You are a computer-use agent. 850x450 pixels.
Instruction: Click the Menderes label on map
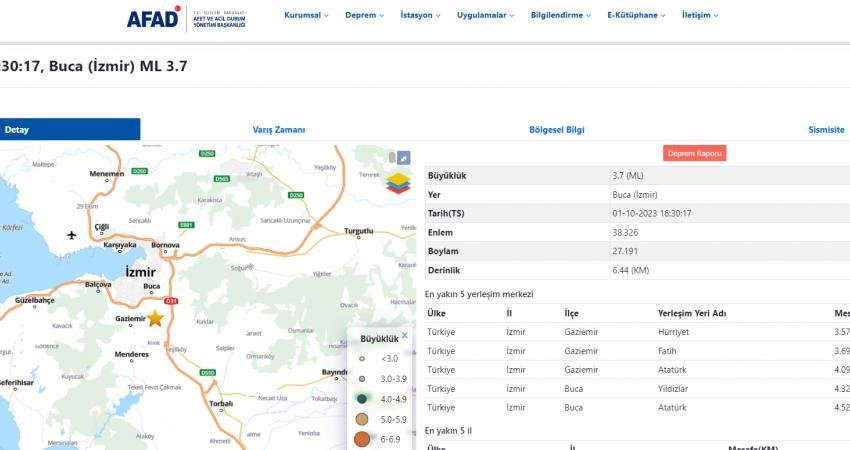point(132,354)
